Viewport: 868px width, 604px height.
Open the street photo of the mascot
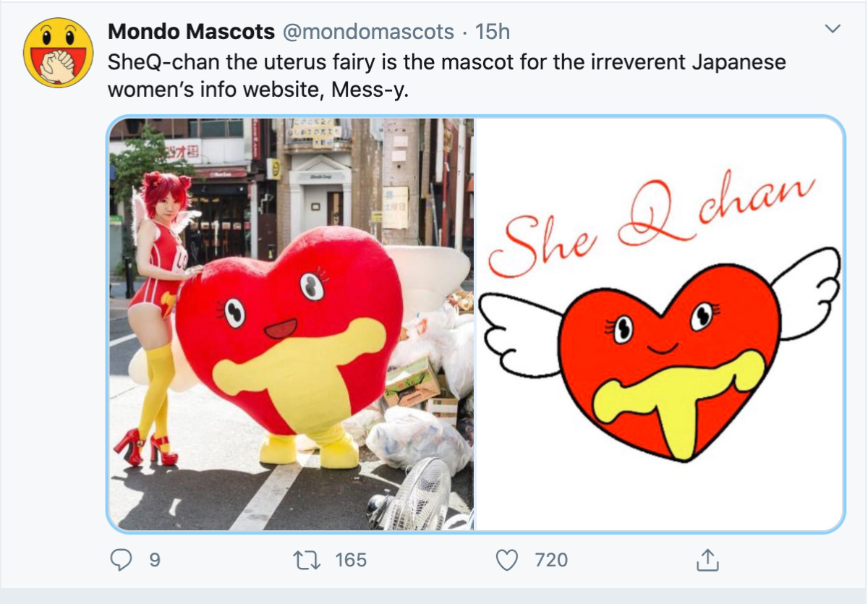pos(292,324)
